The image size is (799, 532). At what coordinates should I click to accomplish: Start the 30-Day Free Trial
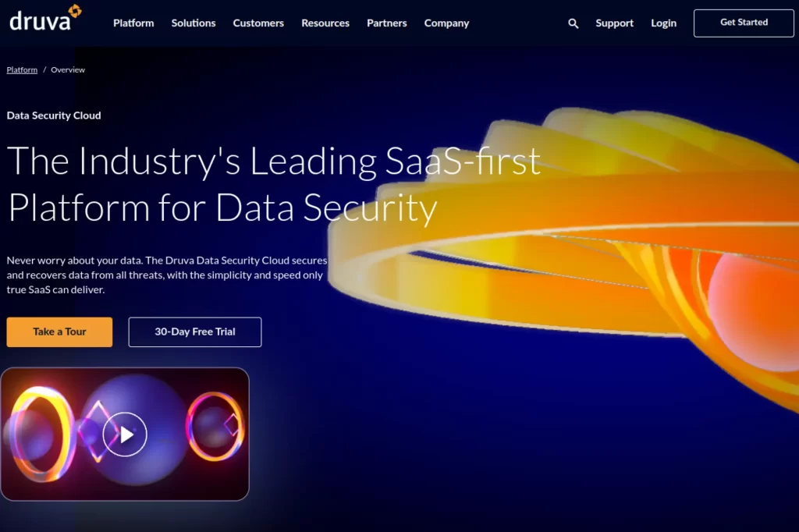(194, 332)
